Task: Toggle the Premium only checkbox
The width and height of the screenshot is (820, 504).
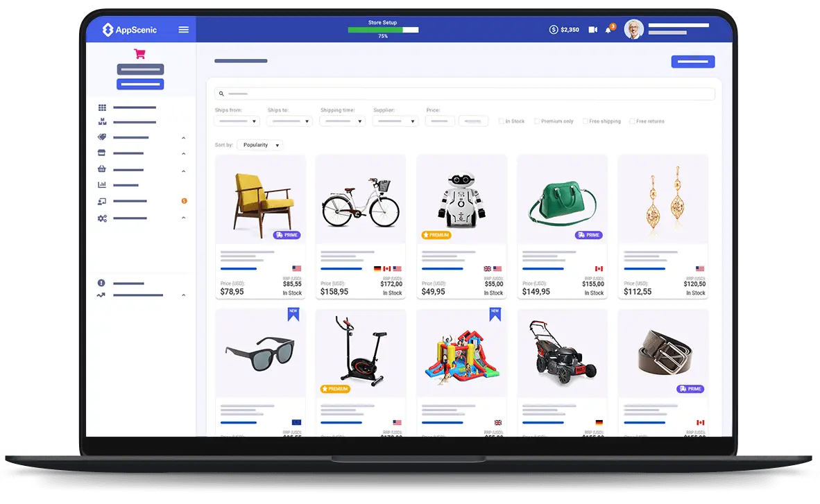Action: (537, 121)
